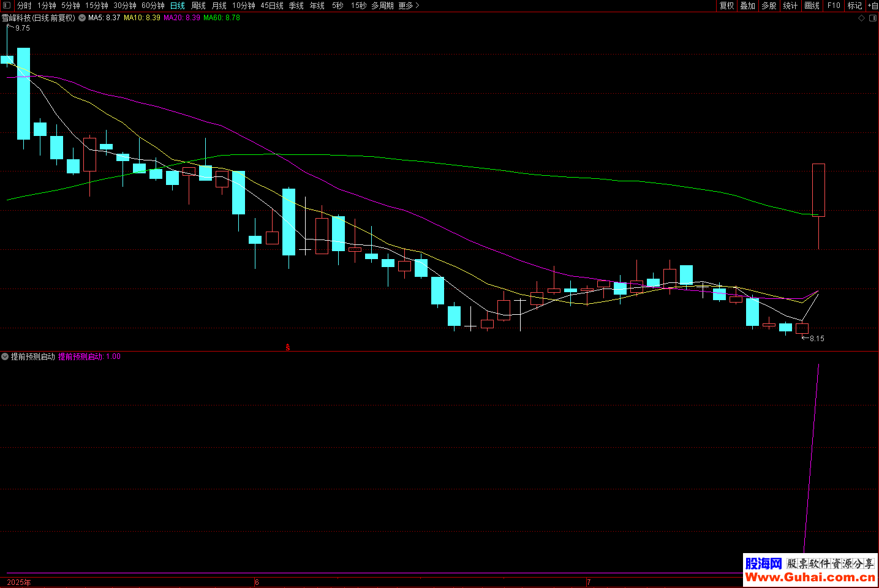
Task: Click the MA10: 8.39 indicator value
Action: coord(142,18)
